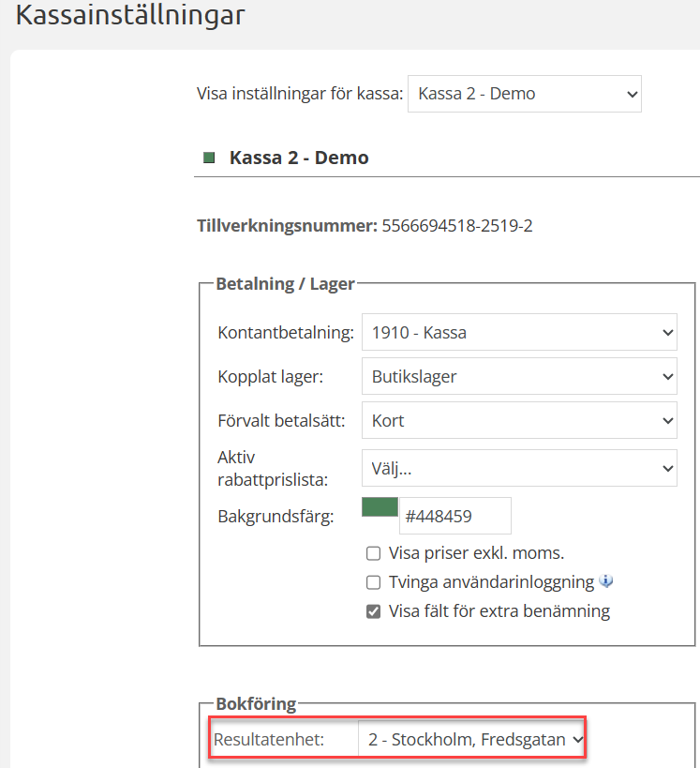The height and width of the screenshot is (768, 700).
Task: Click the Kassainställningar page heading
Action: [130, 15]
